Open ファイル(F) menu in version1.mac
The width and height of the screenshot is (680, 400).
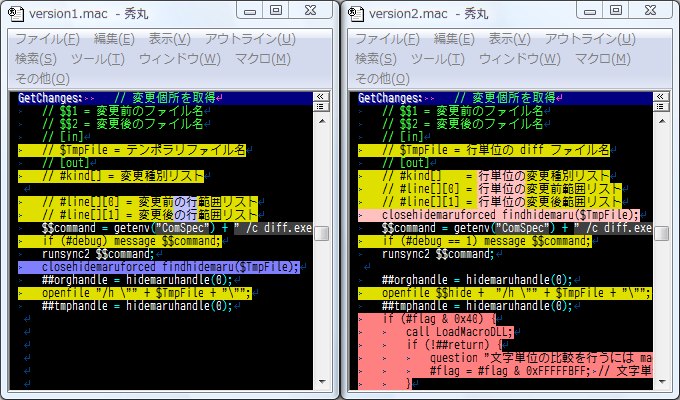click(48, 39)
